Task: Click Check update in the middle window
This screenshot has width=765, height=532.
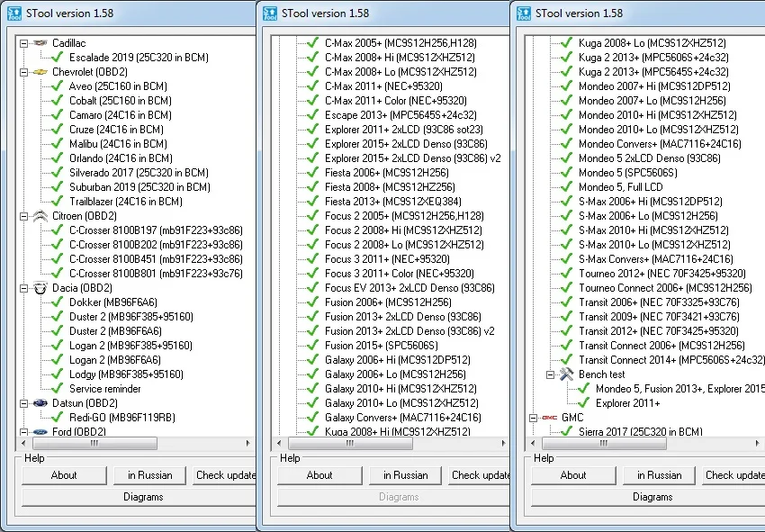Action: (x=480, y=475)
